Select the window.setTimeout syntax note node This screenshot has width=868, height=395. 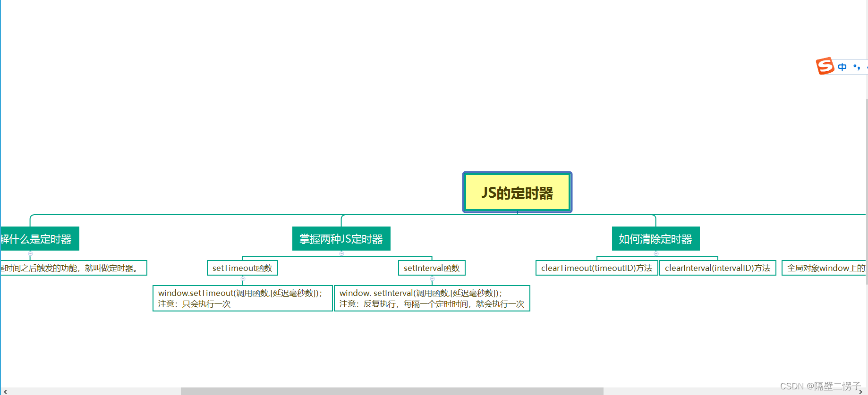(243, 298)
